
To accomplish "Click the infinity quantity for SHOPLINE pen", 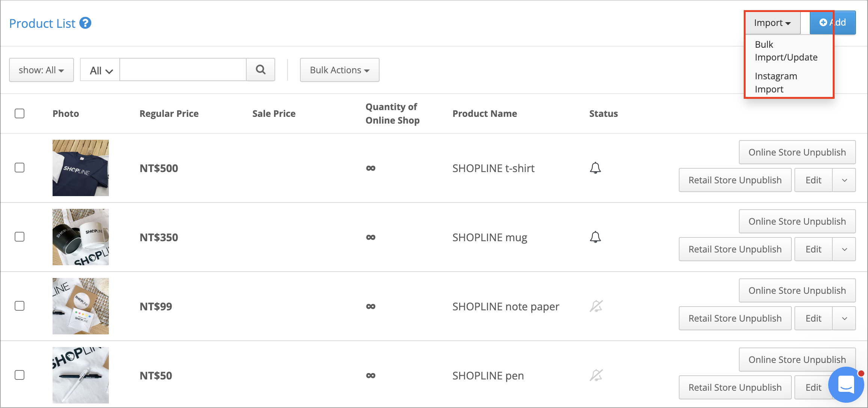I will pos(371,376).
